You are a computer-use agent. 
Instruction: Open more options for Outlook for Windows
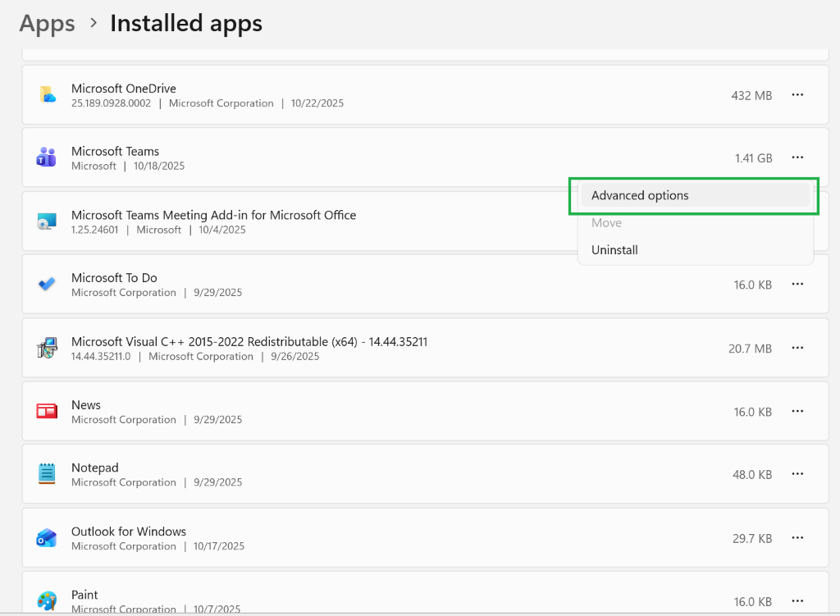click(797, 537)
